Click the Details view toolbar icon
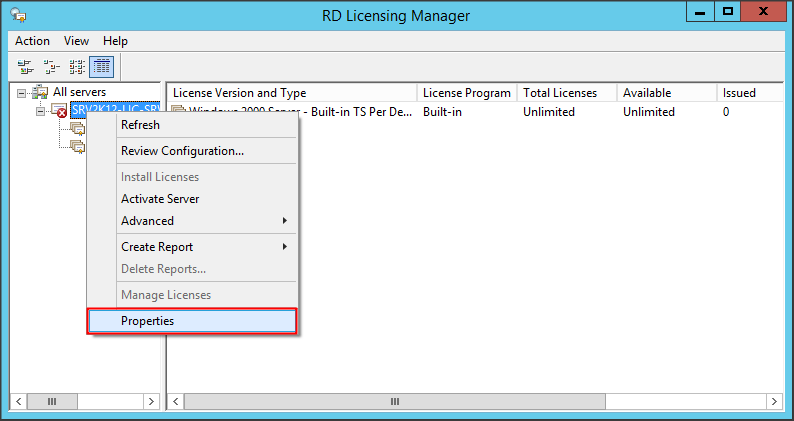 point(101,67)
